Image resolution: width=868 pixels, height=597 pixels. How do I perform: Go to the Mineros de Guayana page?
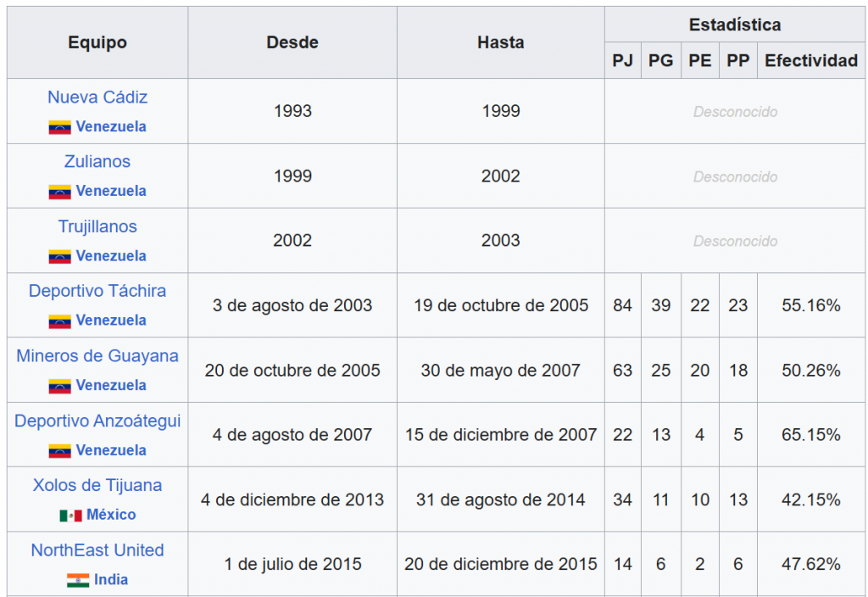tap(97, 356)
